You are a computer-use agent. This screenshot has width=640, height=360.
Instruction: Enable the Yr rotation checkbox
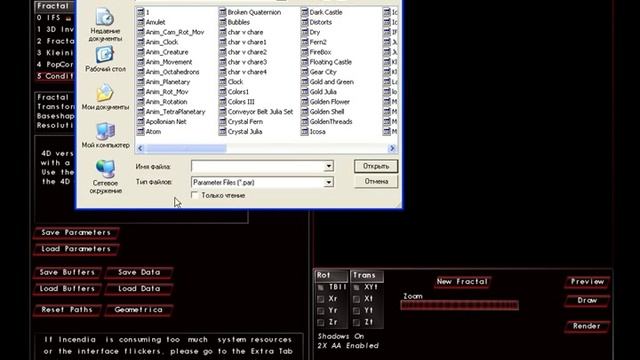click(x=321, y=311)
